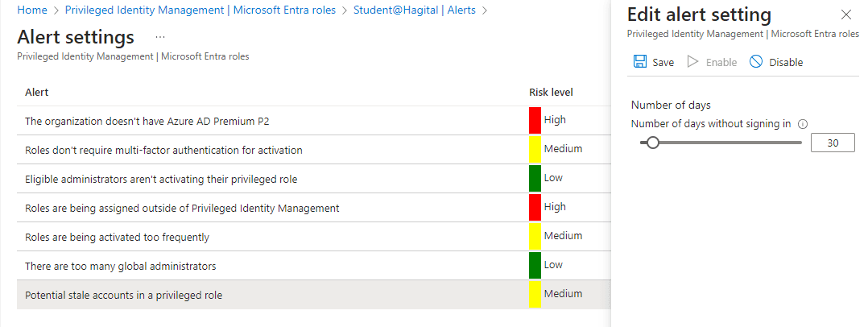
Task: Select the Eligible administrators alert row
Action: coord(161,179)
